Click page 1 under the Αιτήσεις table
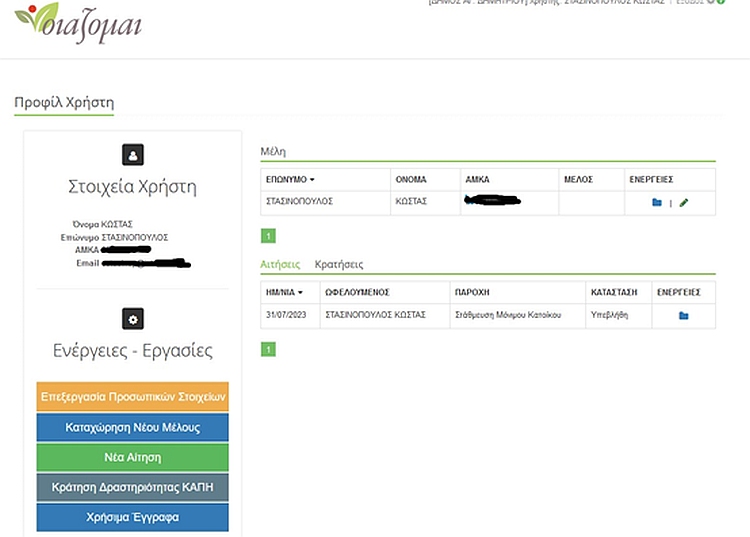750x537 pixels. click(x=267, y=349)
